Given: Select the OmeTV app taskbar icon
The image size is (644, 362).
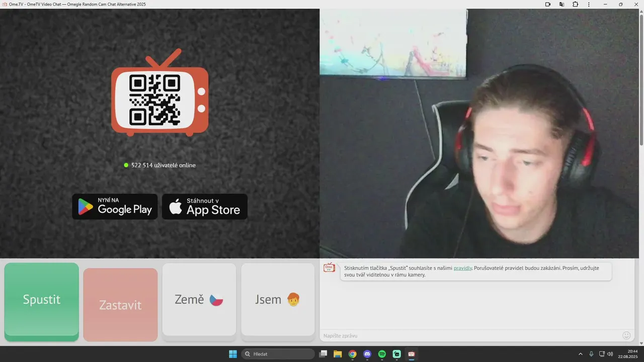Looking at the screenshot, I should (412, 354).
